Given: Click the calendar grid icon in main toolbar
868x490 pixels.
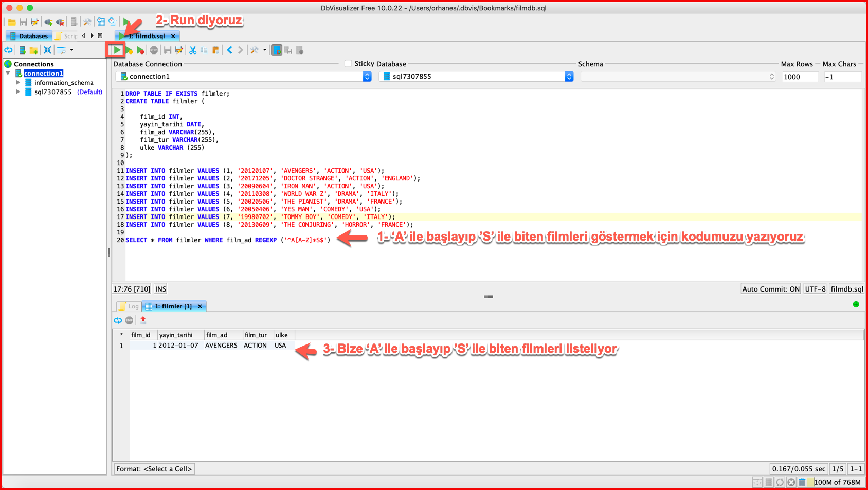Looking at the screenshot, I should (101, 22).
